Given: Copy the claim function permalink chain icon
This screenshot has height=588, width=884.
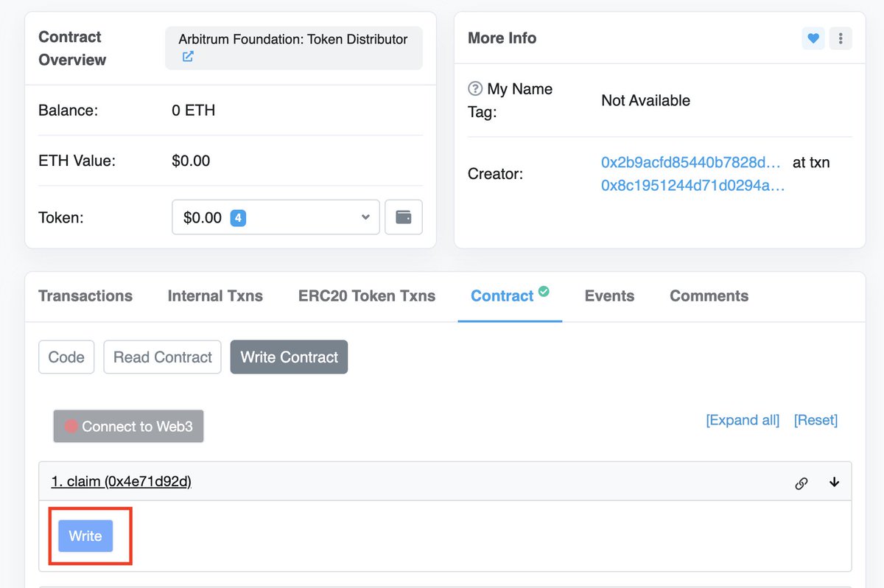Looking at the screenshot, I should (801, 483).
